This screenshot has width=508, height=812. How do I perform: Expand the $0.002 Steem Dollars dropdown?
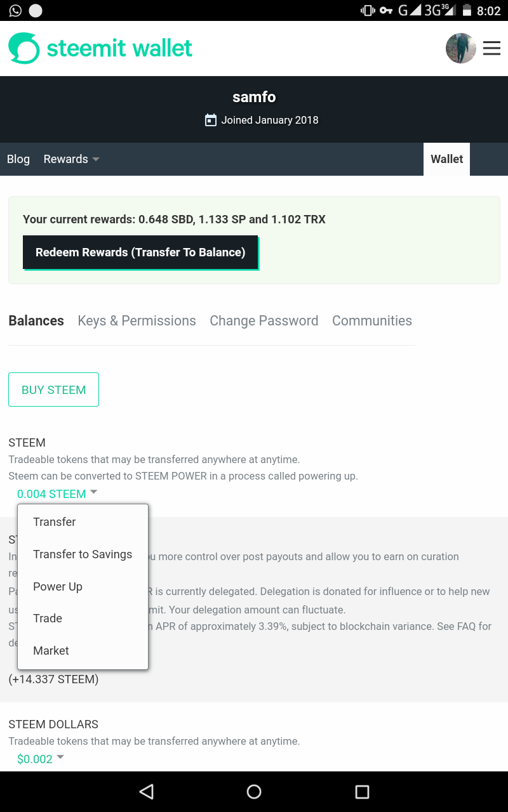coord(41,759)
